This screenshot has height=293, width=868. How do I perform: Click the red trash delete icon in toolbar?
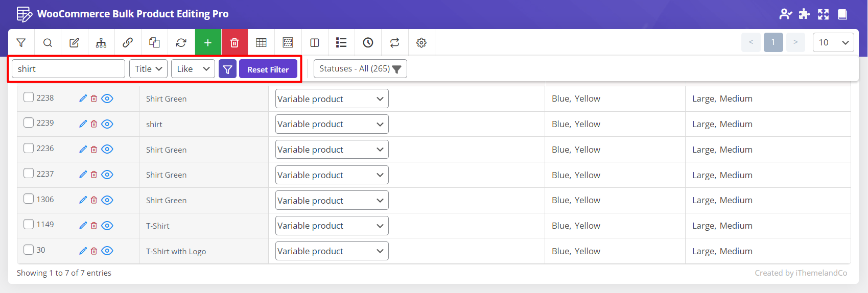coord(234,43)
